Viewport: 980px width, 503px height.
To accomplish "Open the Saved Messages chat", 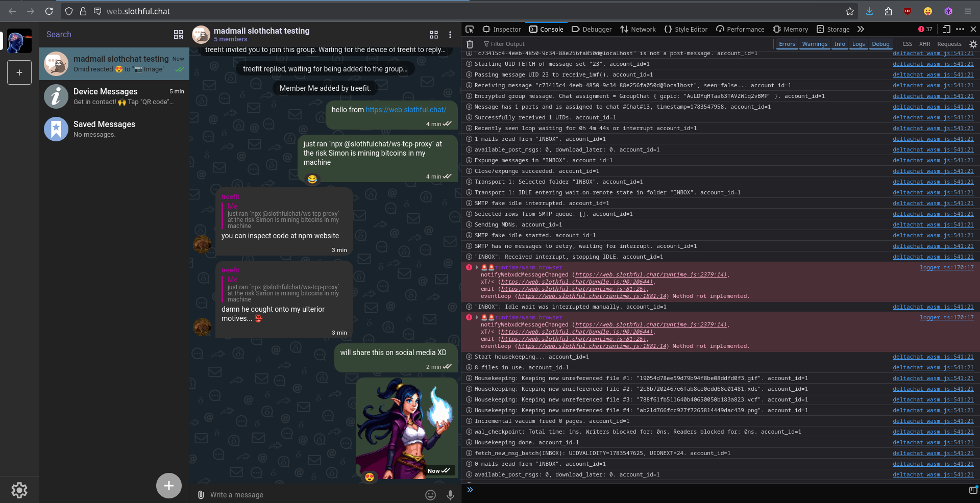I will pos(114,129).
